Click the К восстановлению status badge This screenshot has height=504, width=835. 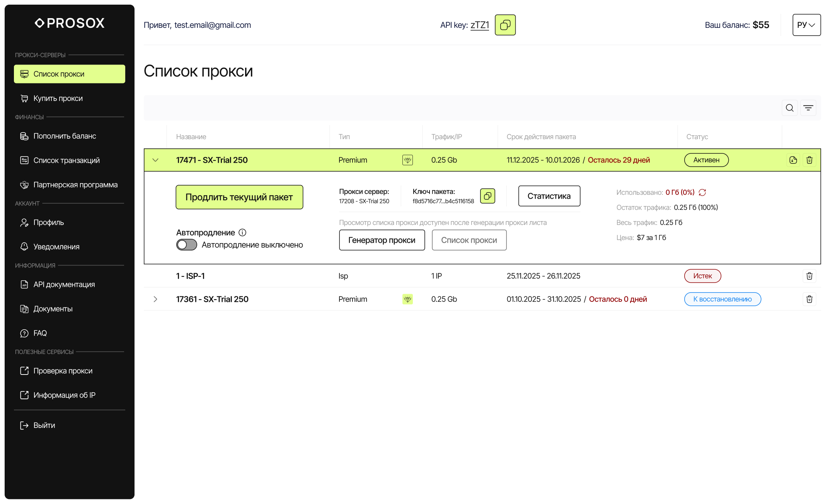click(722, 299)
